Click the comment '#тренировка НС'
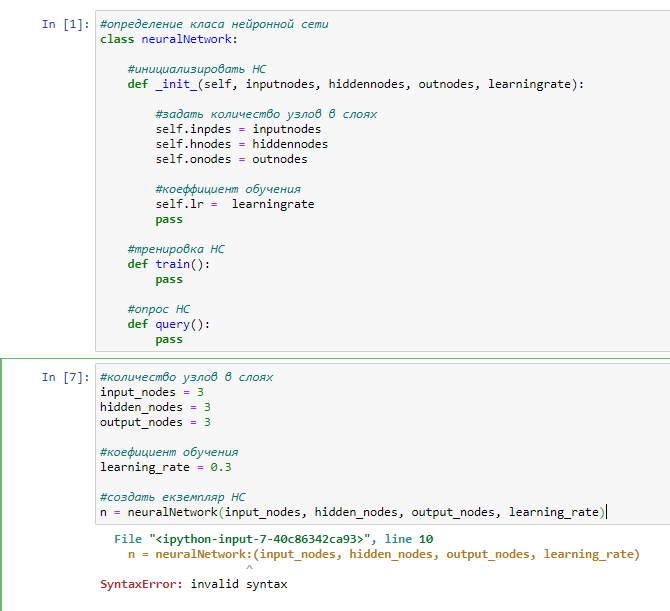The height and width of the screenshot is (611, 670). coord(176,249)
